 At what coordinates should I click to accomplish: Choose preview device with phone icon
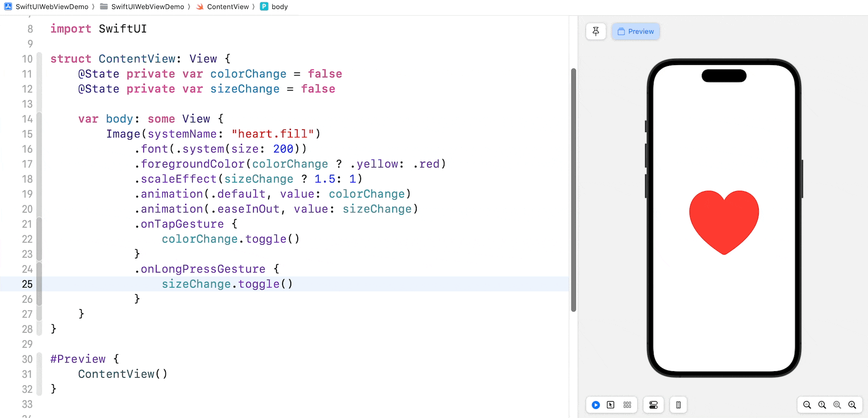coord(678,405)
